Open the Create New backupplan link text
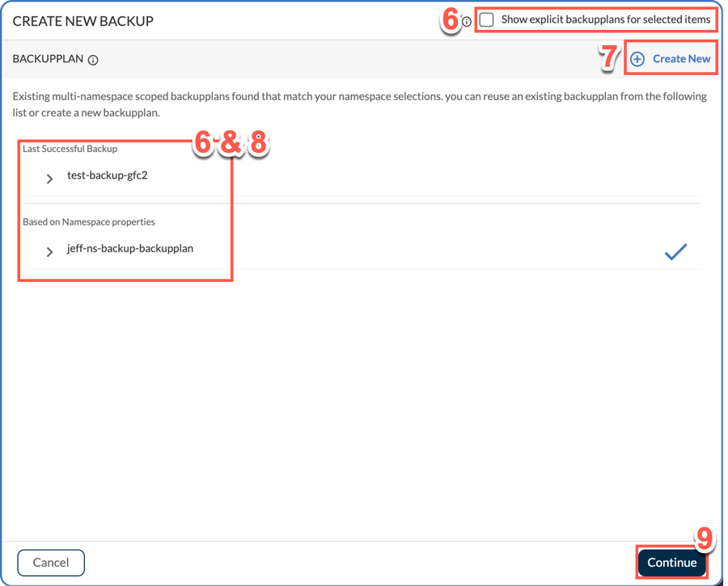 [682, 59]
